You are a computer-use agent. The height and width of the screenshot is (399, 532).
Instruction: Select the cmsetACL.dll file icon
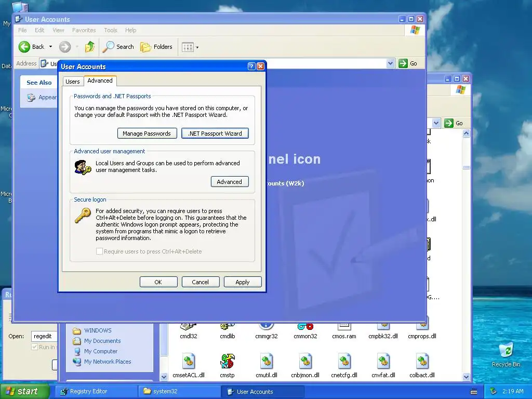188,362
